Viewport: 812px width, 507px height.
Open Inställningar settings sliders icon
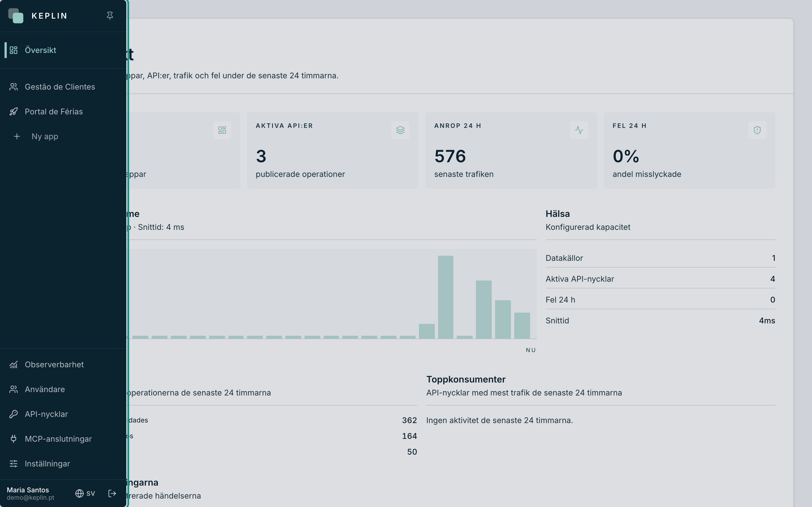coord(14,464)
